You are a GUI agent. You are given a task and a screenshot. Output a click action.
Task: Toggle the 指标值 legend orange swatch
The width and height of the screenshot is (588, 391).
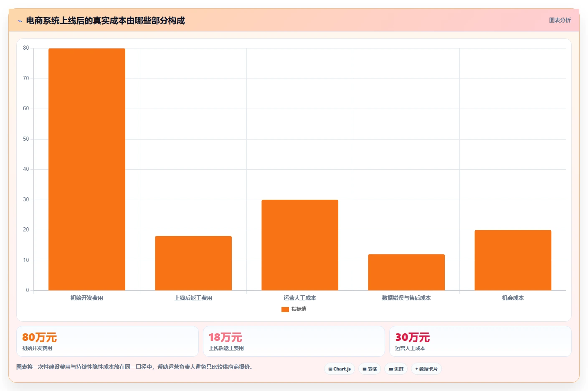285,309
